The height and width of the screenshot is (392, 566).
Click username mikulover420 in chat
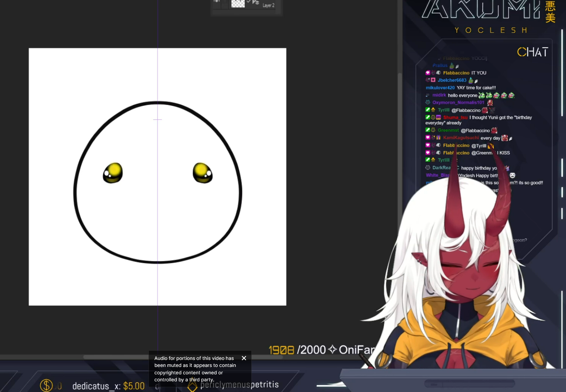(440, 88)
